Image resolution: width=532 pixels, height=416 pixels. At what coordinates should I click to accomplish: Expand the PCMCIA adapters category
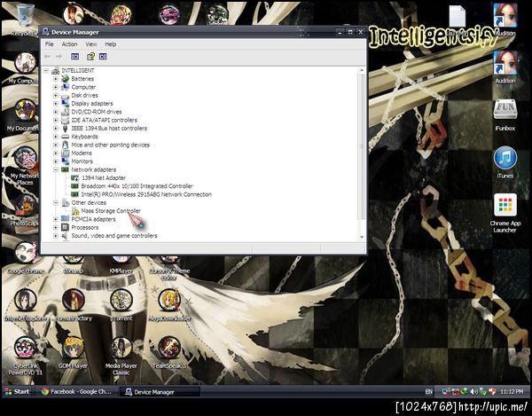point(56,219)
